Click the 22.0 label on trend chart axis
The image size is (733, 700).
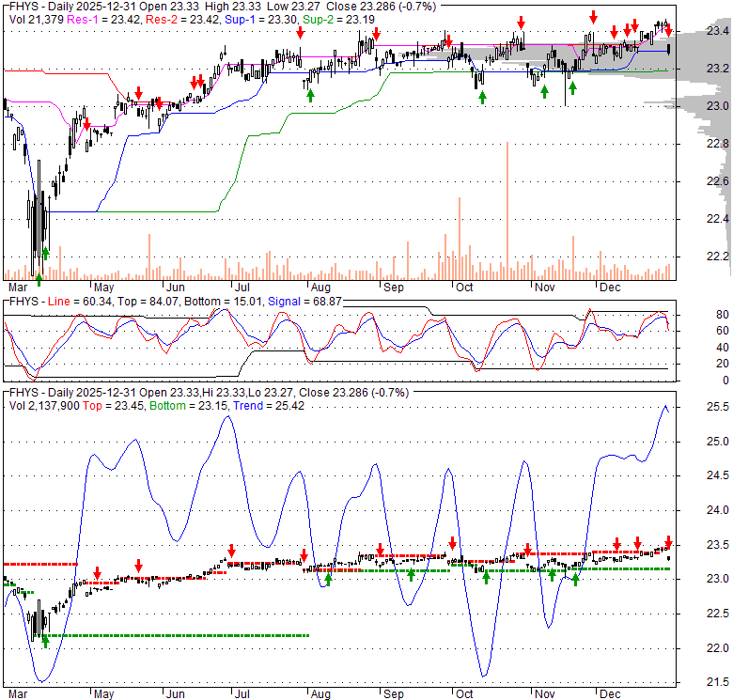(717, 647)
